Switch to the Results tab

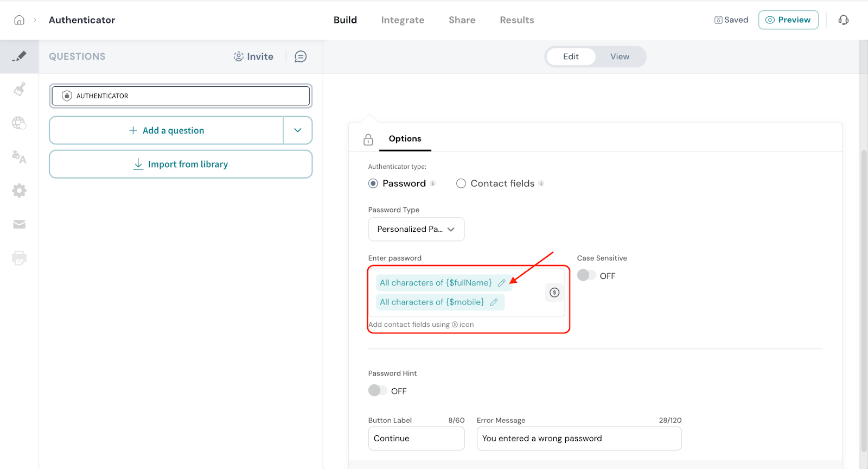(516, 20)
